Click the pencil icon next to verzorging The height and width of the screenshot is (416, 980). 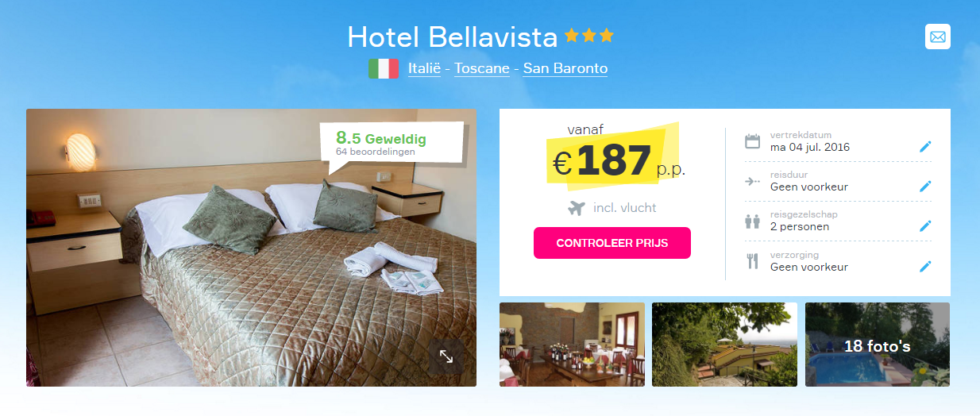924,266
